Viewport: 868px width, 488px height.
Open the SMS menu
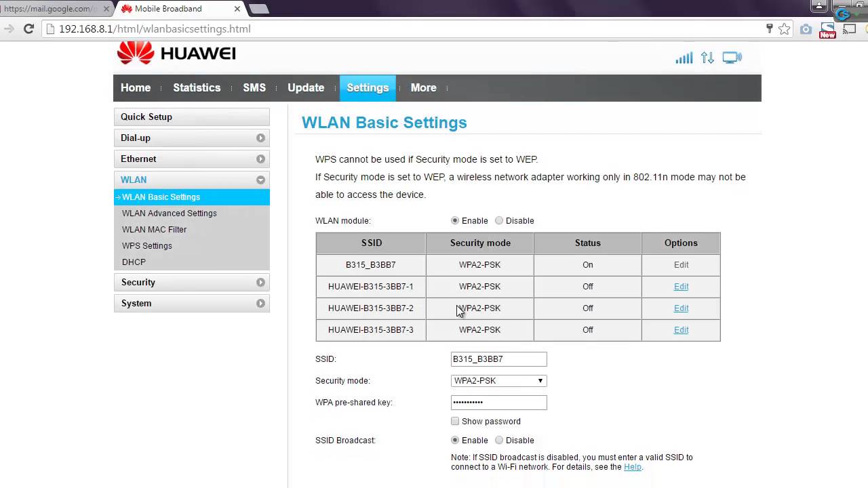click(x=254, y=87)
